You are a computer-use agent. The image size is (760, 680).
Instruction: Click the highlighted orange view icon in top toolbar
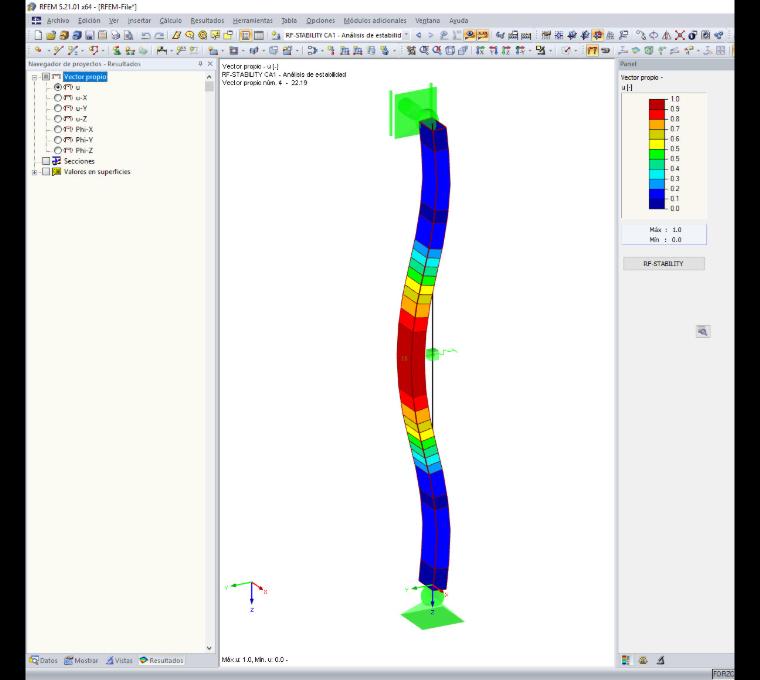(598, 35)
